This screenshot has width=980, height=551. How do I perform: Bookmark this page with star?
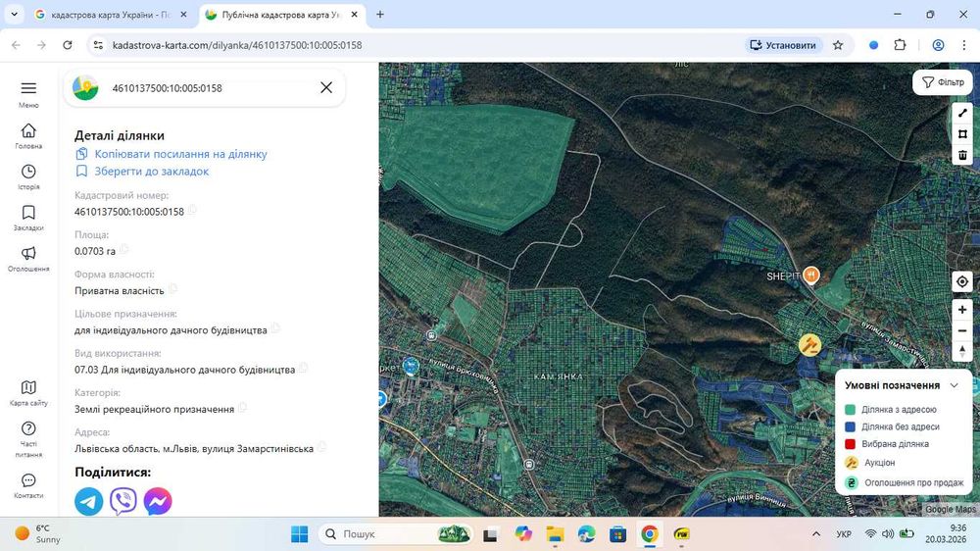pos(838,45)
